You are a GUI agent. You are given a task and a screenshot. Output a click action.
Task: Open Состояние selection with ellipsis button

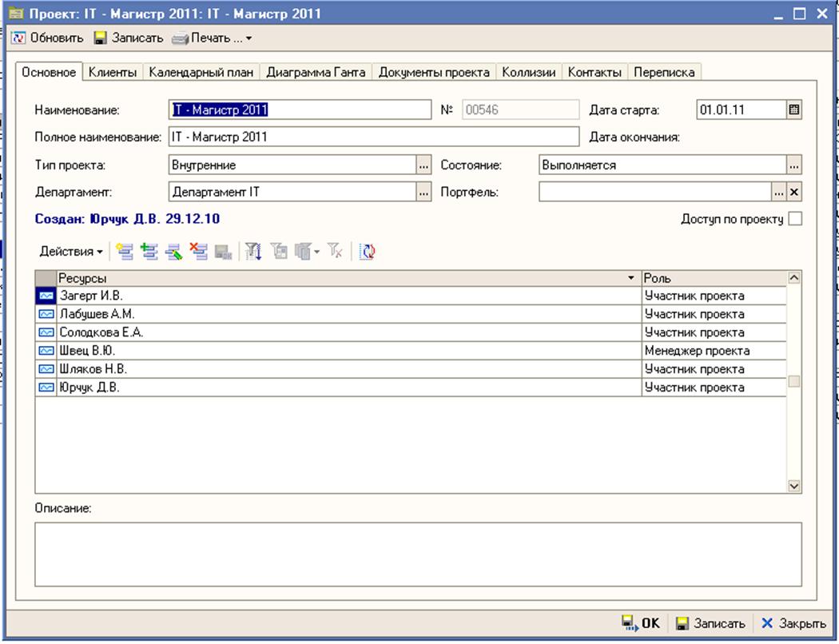(x=794, y=165)
